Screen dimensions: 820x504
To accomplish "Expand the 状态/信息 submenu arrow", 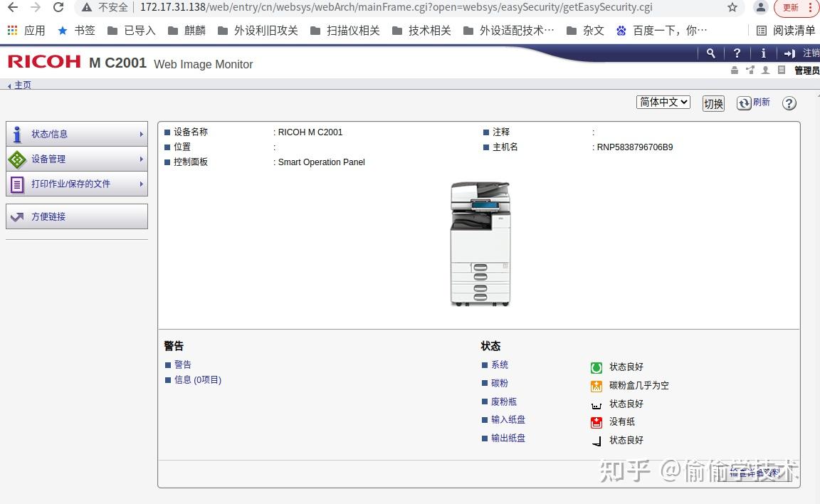I will (141, 135).
